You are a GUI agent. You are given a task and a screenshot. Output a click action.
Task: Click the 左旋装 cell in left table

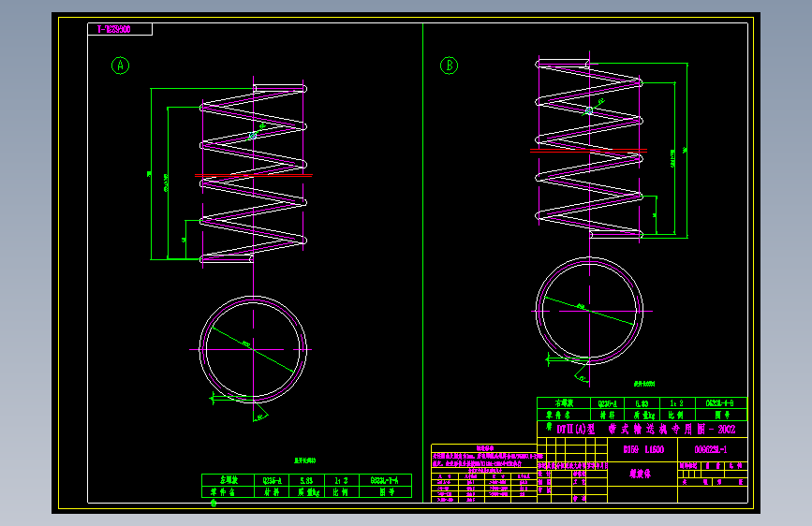point(229,480)
